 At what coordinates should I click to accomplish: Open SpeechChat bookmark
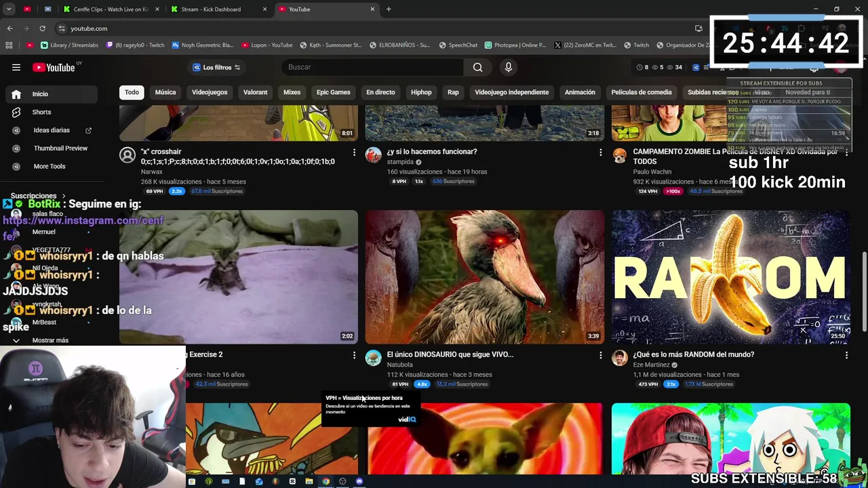458,45
